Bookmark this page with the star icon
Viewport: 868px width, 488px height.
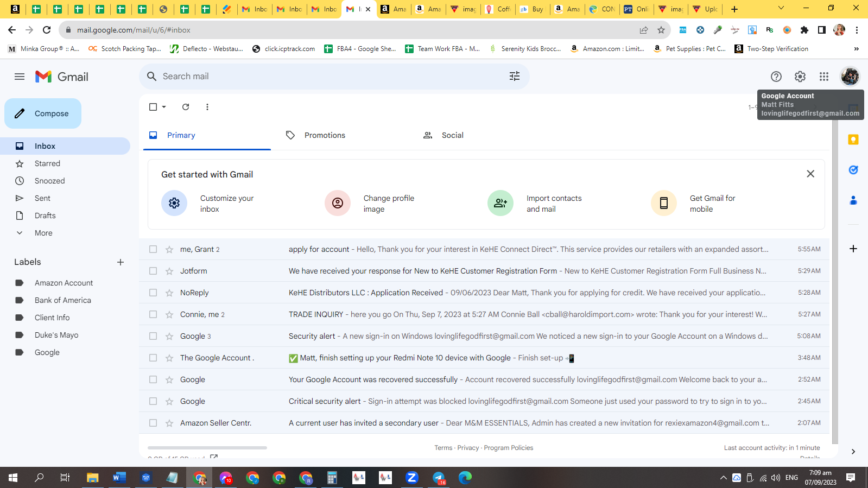click(x=661, y=30)
